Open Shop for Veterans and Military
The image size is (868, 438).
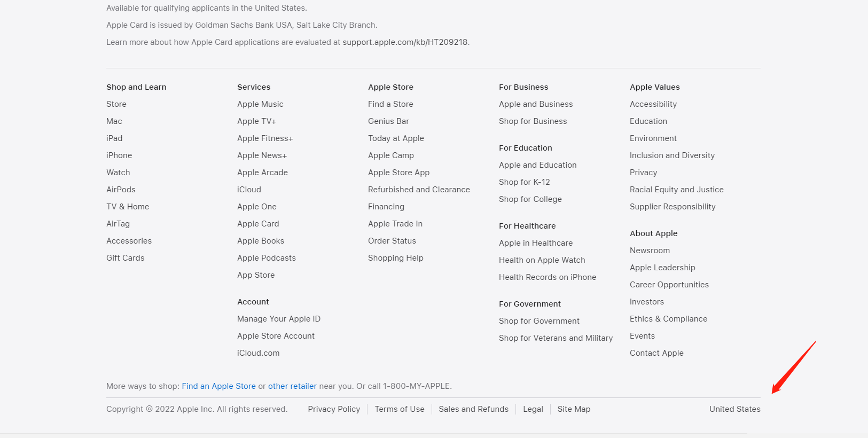click(556, 338)
